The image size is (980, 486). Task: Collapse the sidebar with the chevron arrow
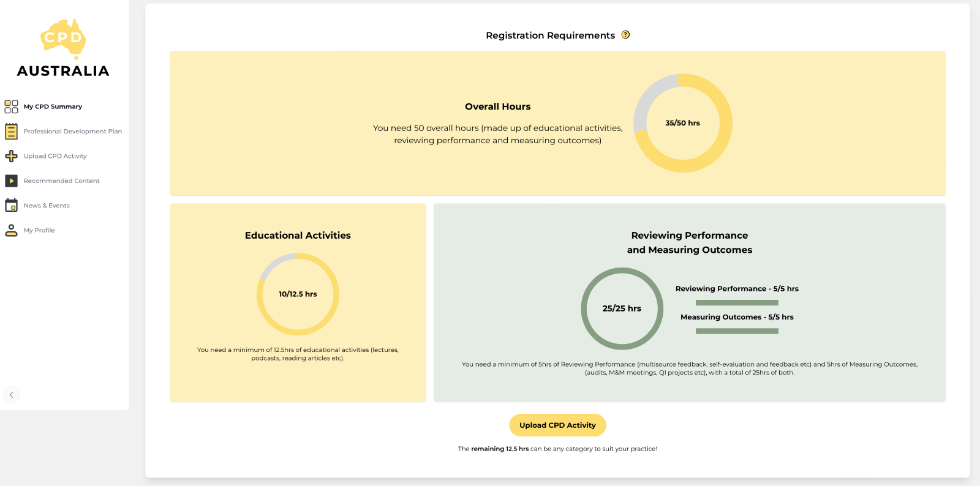(11, 395)
